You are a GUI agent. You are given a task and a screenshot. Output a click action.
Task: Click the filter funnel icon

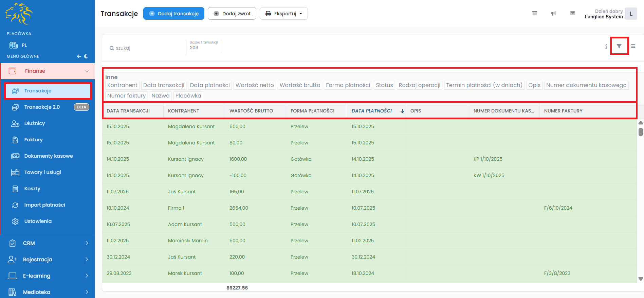click(619, 46)
